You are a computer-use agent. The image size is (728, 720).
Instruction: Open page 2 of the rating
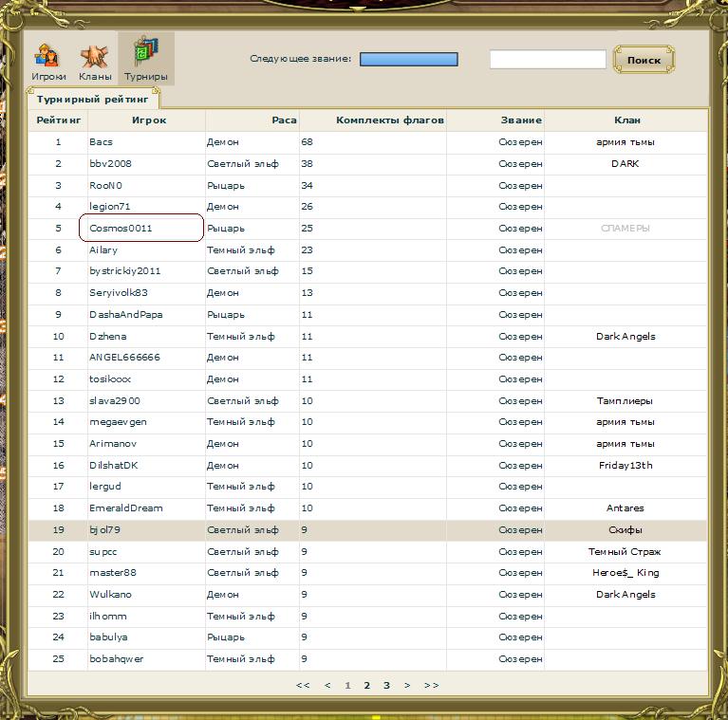tap(367, 685)
